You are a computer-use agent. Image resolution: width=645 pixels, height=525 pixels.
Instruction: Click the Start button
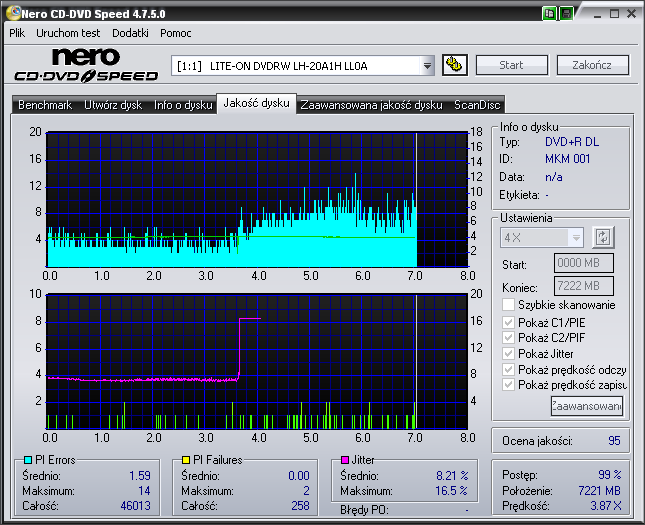pos(511,65)
